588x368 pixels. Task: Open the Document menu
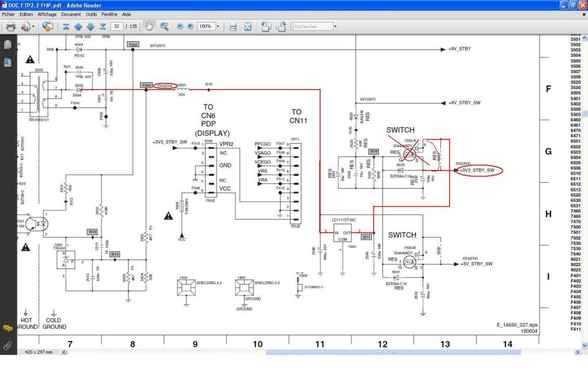(x=71, y=14)
